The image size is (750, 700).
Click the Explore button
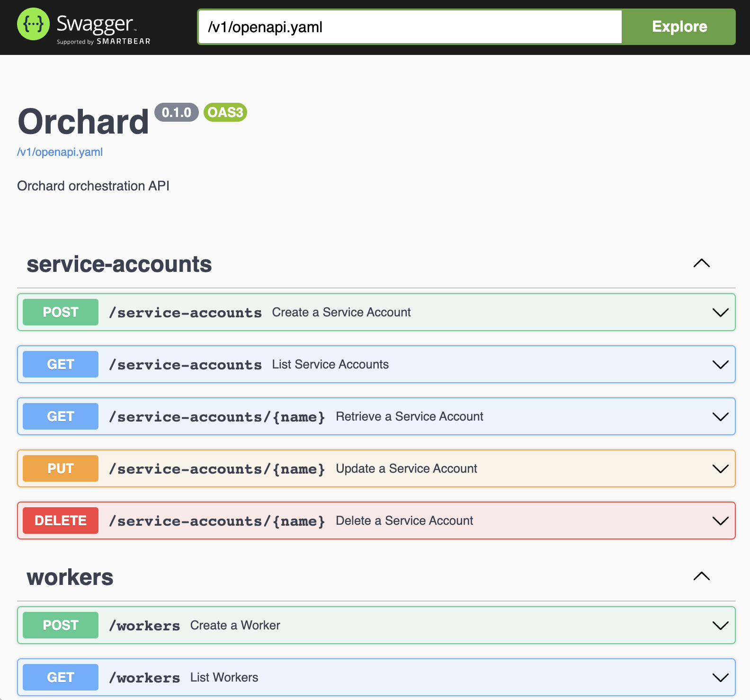(679, 27)
